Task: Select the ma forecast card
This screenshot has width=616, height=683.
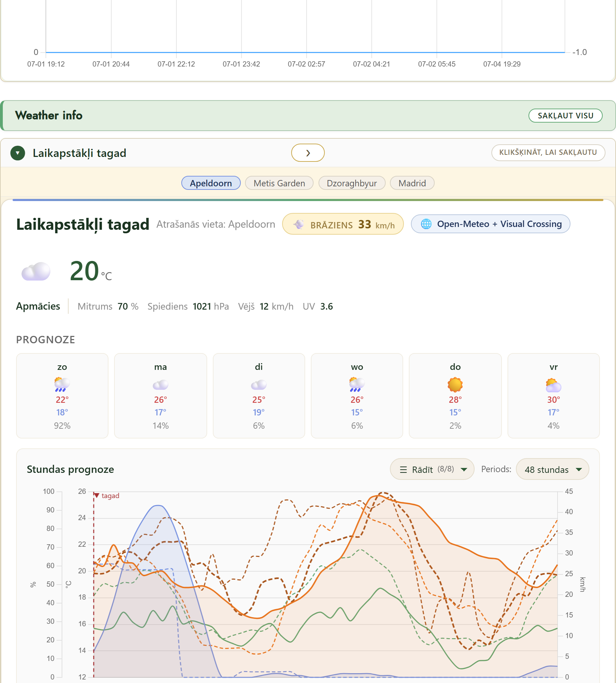Action: click(x=160, y=395)
